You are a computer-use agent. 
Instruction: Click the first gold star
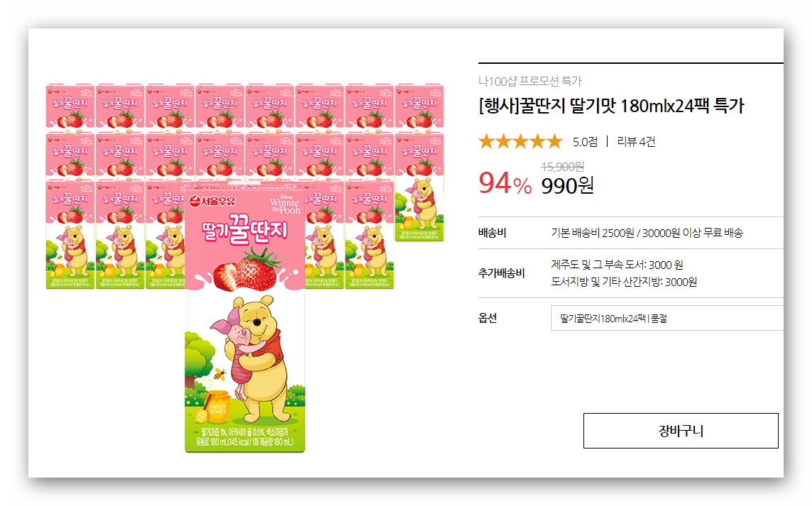487,141
